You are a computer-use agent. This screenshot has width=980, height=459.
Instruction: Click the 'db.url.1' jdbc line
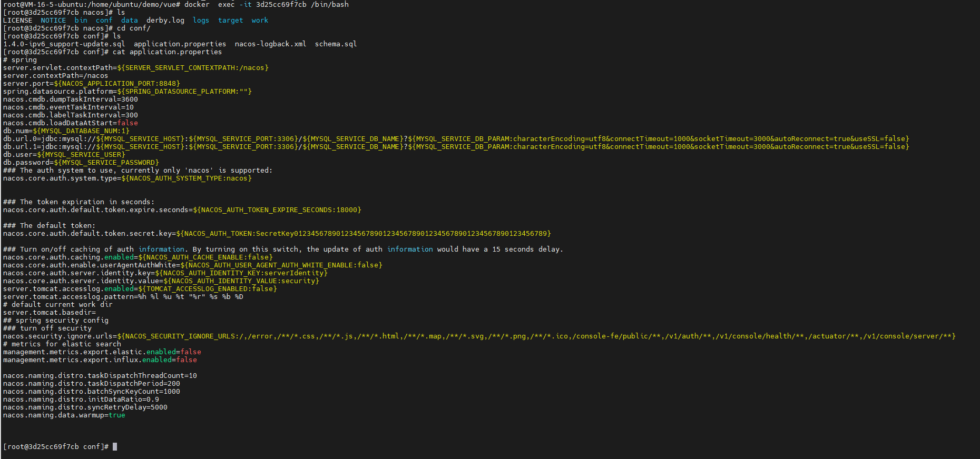456,147
